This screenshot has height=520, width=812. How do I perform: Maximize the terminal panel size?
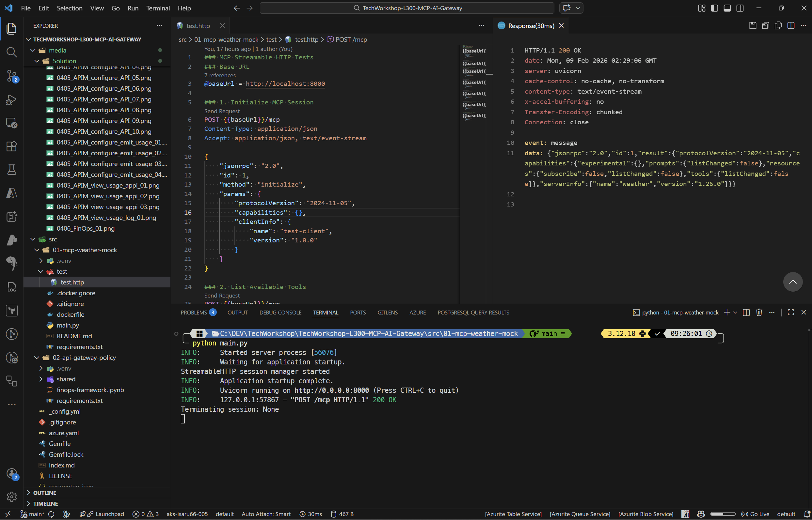(x=791, y=312)
